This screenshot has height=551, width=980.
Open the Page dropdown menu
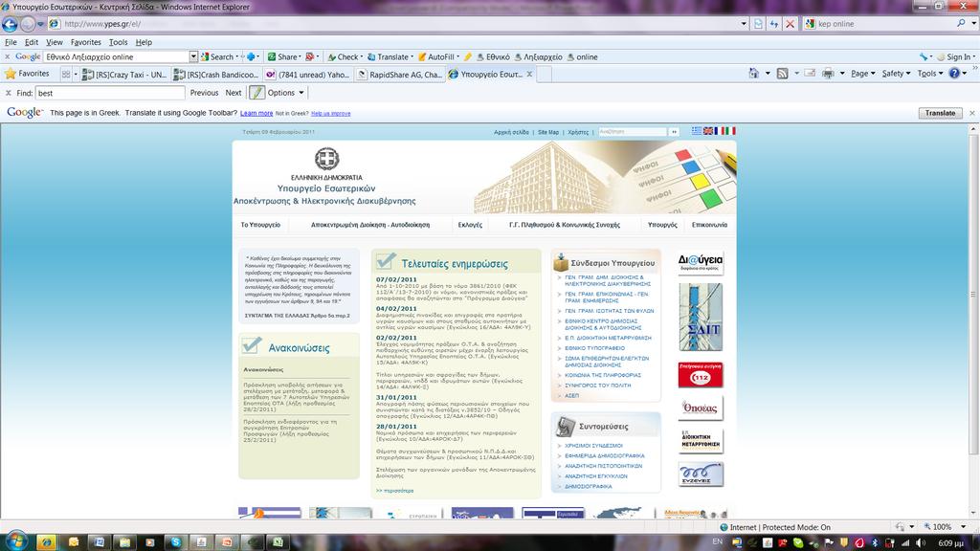pos(862,74)
